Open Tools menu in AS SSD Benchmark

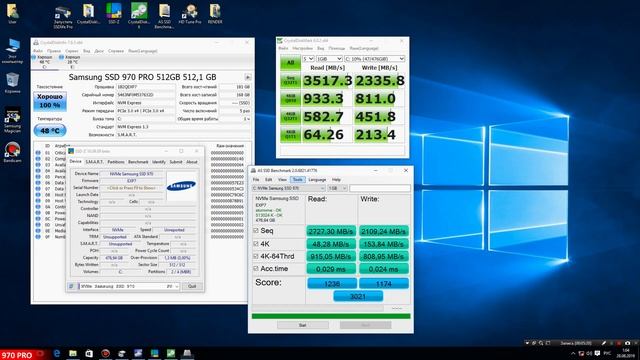coord(298,180)
